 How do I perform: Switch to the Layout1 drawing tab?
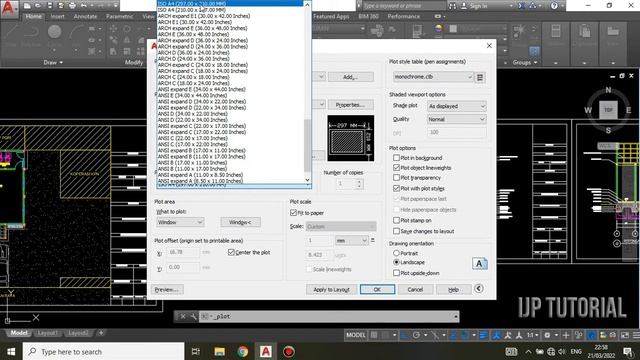tap(47, 333)
